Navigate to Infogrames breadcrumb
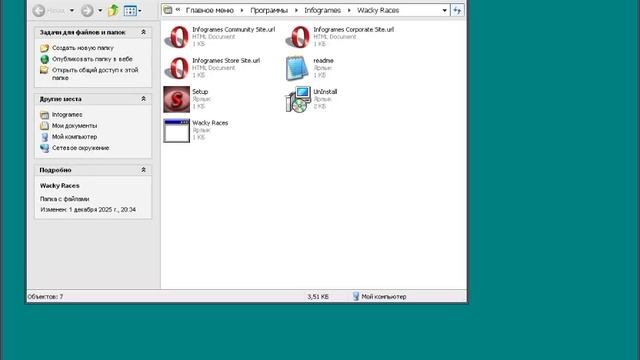640x360 pixels. [322, 10]
